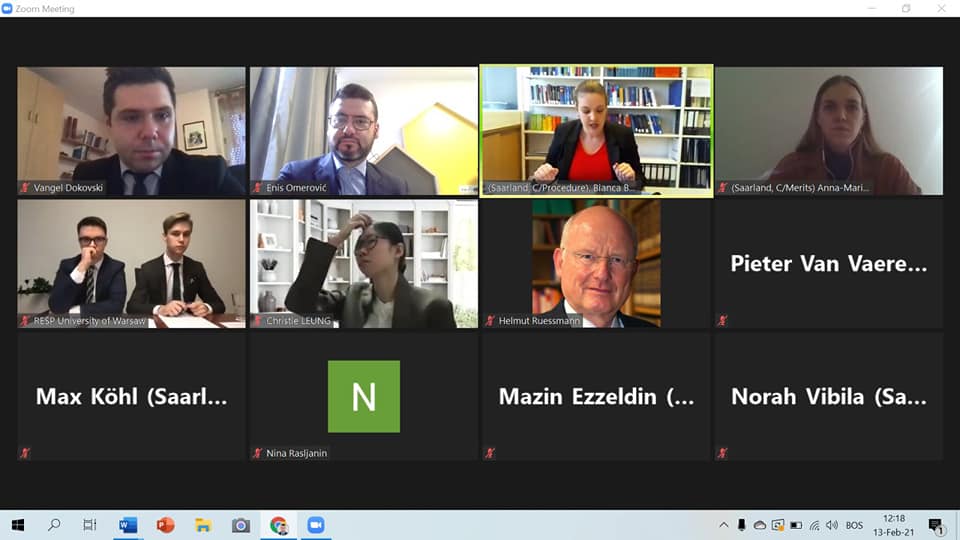The height and width of the screenshot is (540, 960).
Task: Open the clock showing 12:18
Action: 894,525
